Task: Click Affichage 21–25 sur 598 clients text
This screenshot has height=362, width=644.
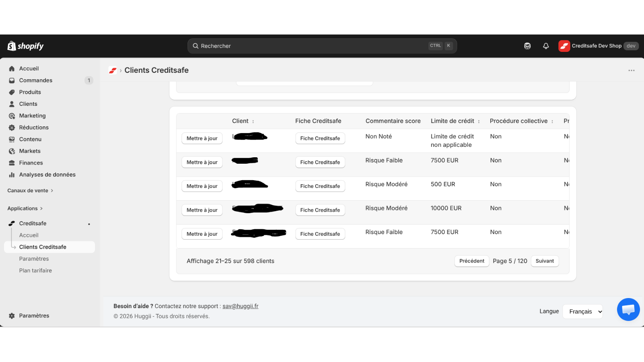Action: 230,261
